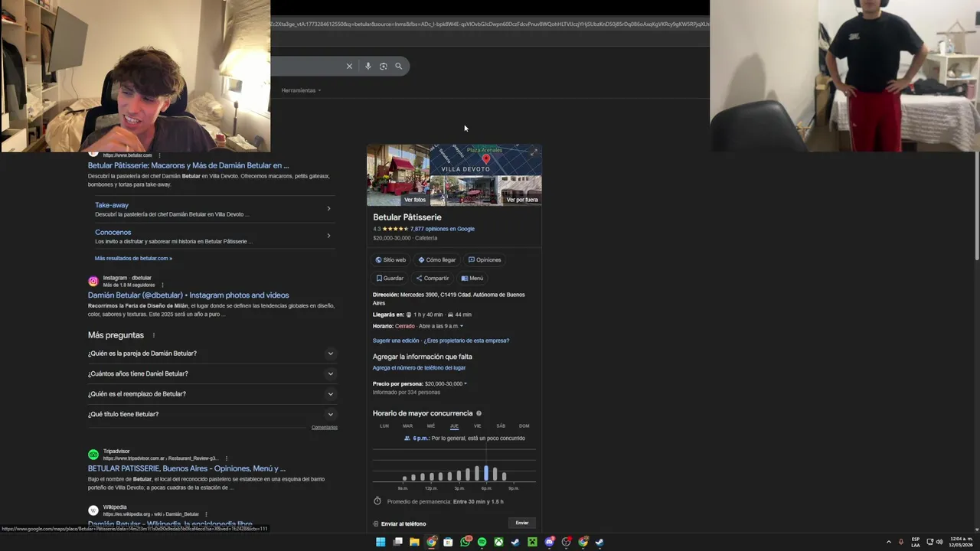Viewport: 980px width, 551px height.
Task: Click the magnifying glass search icon
Action: tap(398, 67)
